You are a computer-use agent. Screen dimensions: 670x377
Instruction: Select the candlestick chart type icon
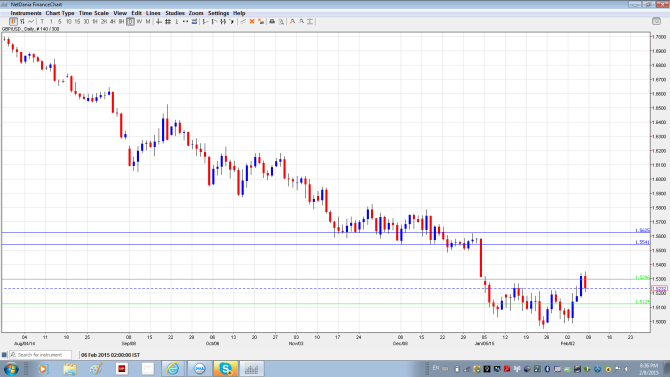pyautogui.click(x=14, y=21)
